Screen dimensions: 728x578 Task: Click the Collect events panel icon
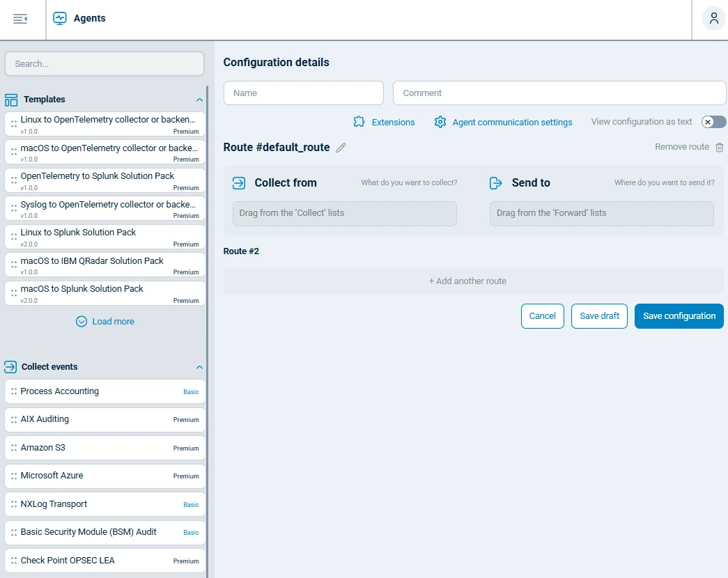point(10,366)
